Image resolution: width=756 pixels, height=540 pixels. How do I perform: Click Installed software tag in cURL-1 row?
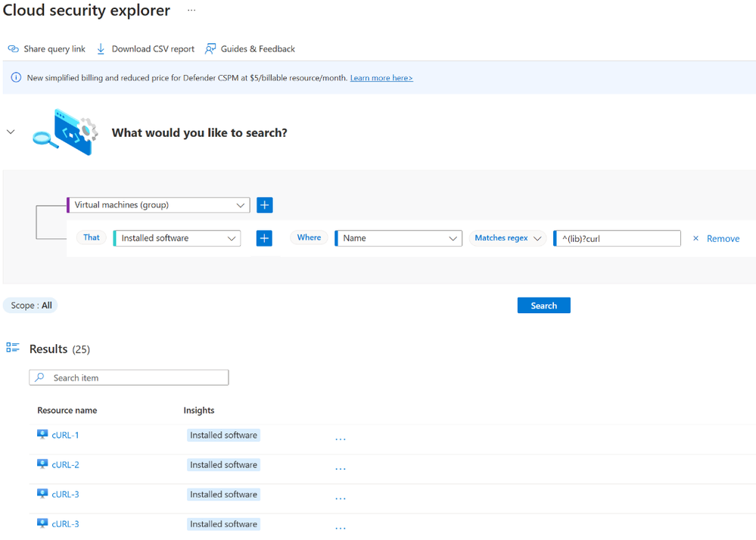tap(224, 435)
